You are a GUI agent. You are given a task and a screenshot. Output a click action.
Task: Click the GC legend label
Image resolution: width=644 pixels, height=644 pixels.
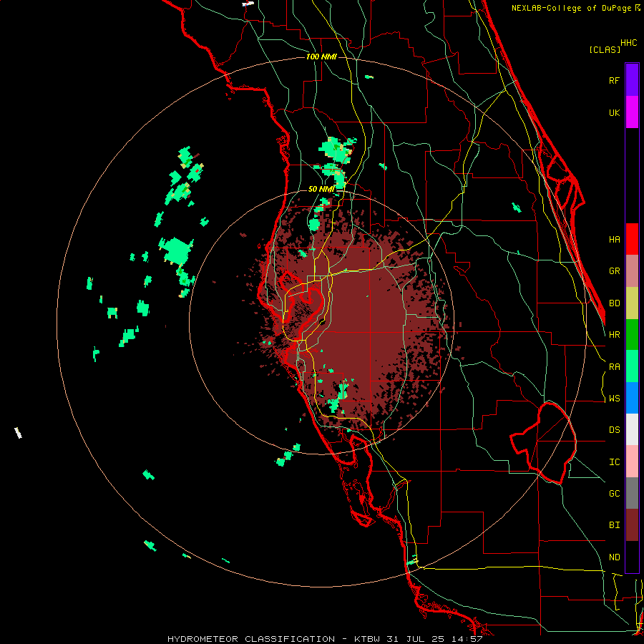614,494
